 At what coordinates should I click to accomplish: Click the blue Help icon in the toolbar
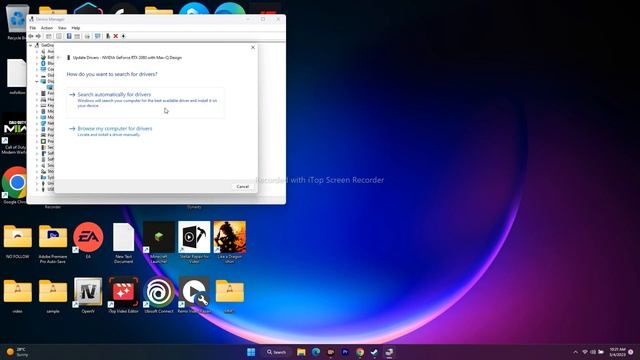point(69,36)
